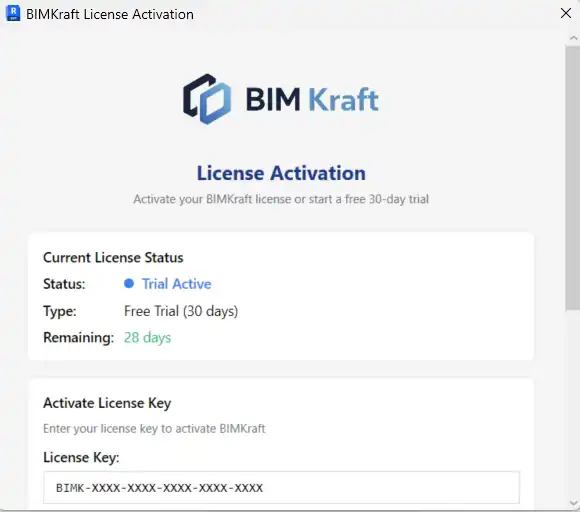Image resolution: width=580 pixels, height=512 pixels.
Task: Click the 'License Activation' heading
Action: tap(281, 173)
